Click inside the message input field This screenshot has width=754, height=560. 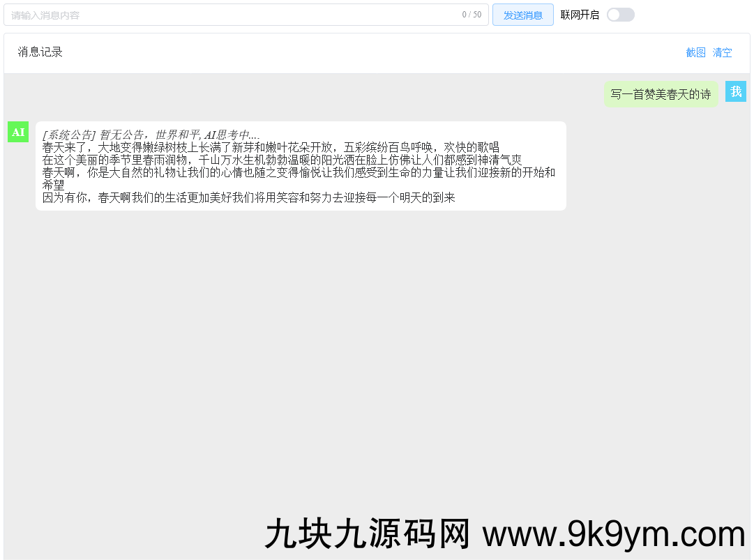[209, 15]
